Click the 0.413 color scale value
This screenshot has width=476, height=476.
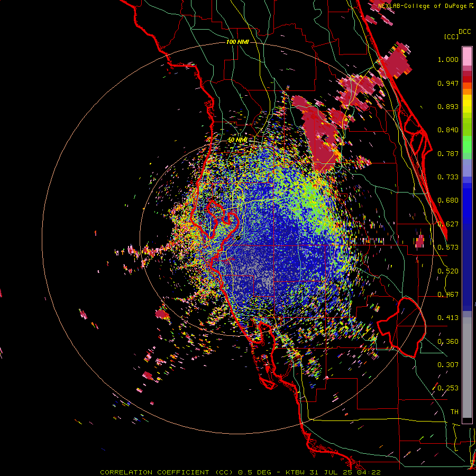(448, 318)
